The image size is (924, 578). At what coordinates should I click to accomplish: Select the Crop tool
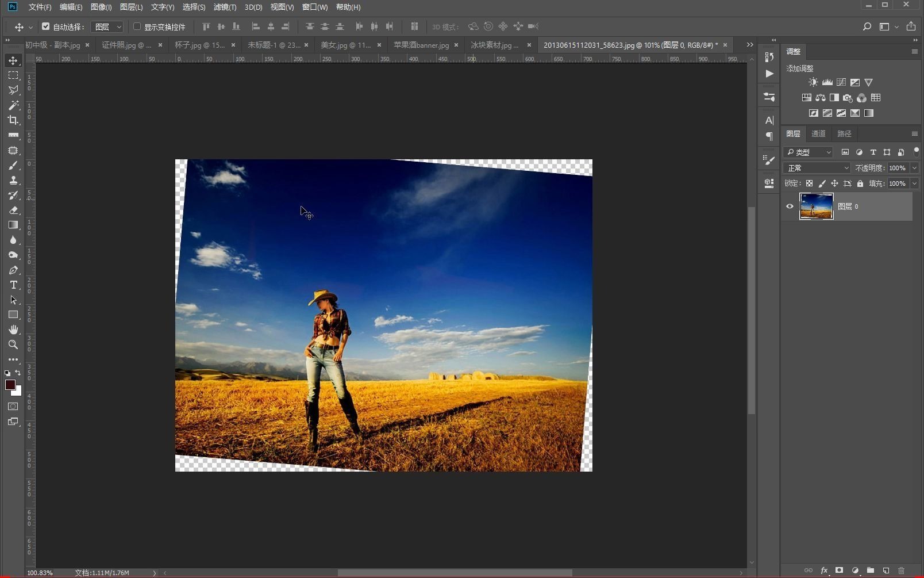pos(13,120)
